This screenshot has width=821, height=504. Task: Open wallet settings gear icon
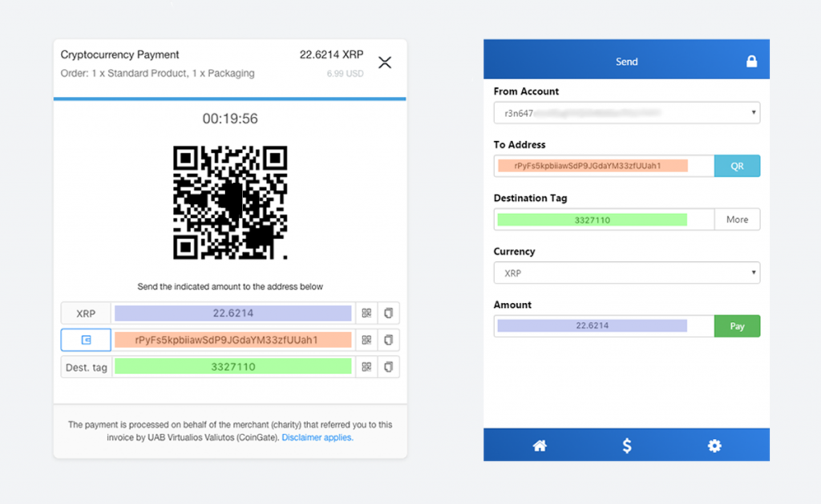pyautogui.click(x=714, y=446)
